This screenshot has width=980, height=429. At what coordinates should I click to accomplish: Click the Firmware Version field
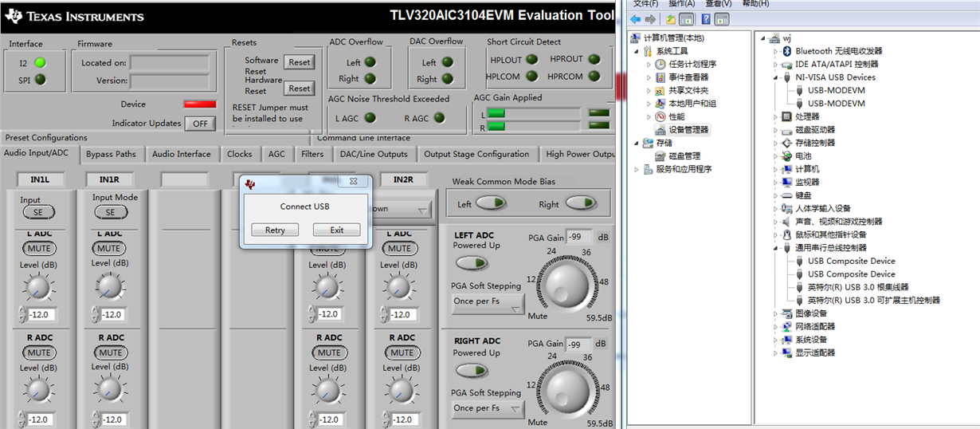[x=171, y=81]
